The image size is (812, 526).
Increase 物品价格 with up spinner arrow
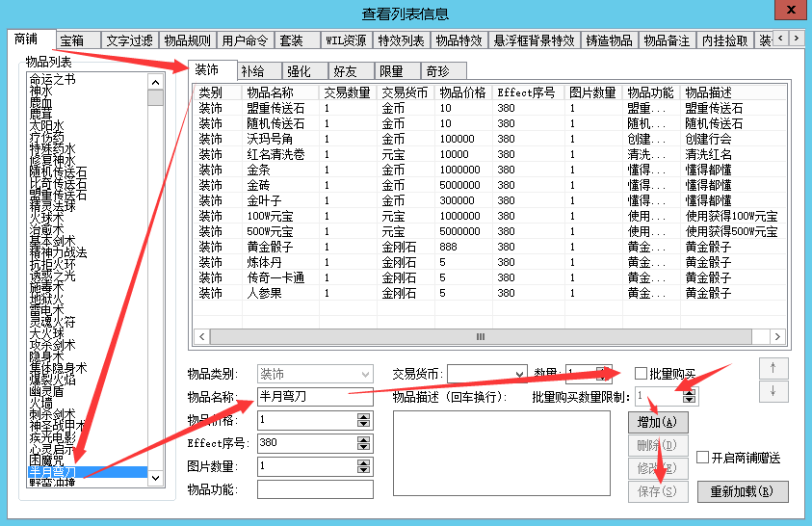point(363,416)
